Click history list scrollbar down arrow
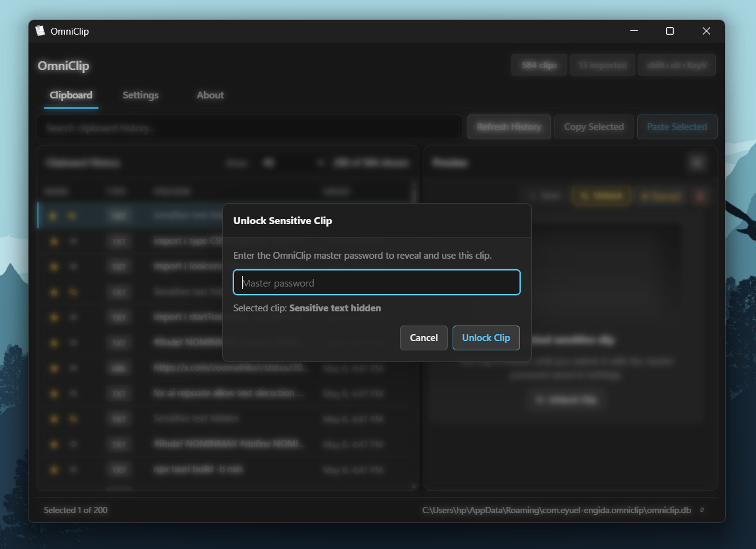 click(414, 486)
